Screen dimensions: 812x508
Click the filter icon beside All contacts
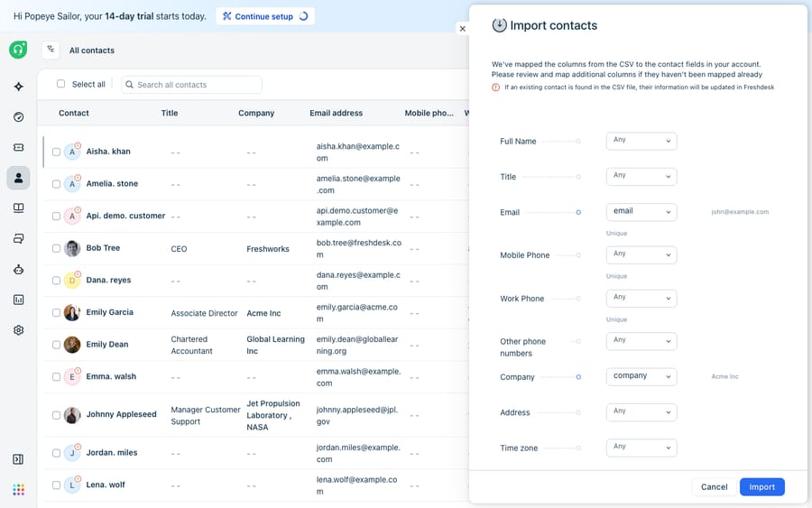click(51, 50)
